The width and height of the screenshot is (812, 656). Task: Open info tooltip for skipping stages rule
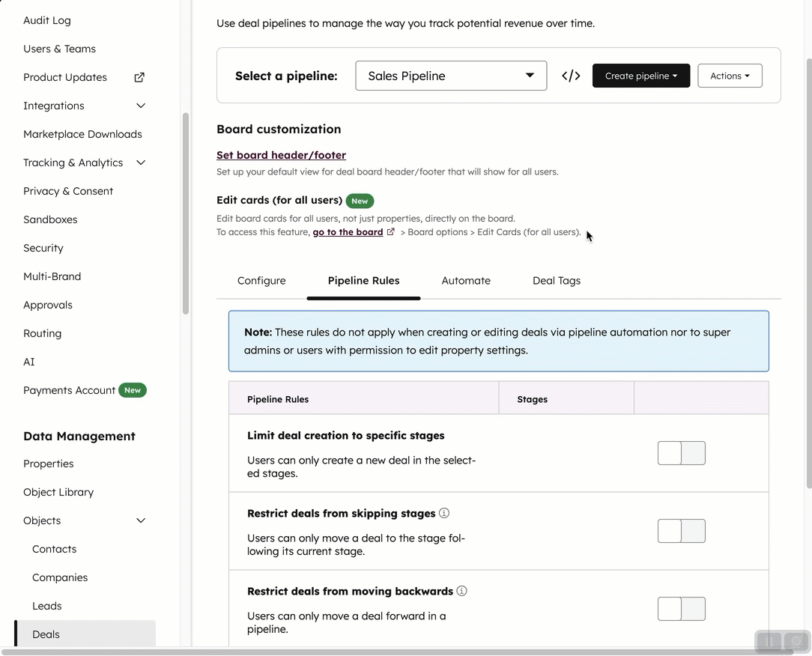443,512
